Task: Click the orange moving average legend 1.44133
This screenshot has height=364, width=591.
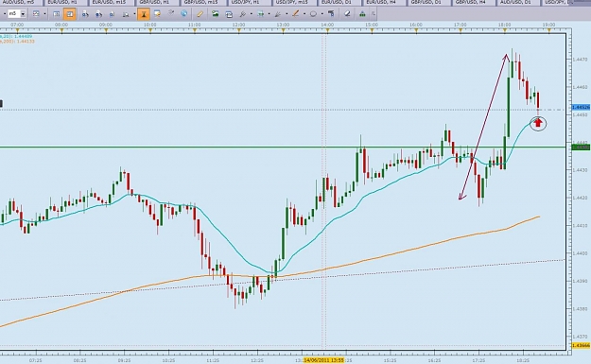Action: click(17, 42)
